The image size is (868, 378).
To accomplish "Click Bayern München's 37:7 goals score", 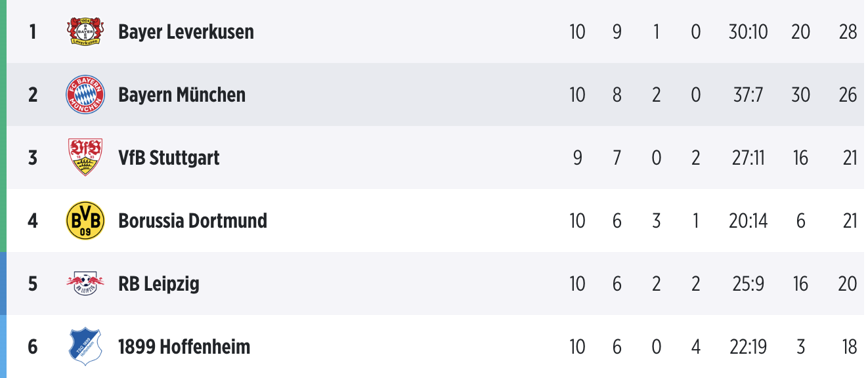I will [x=748, y=94].
